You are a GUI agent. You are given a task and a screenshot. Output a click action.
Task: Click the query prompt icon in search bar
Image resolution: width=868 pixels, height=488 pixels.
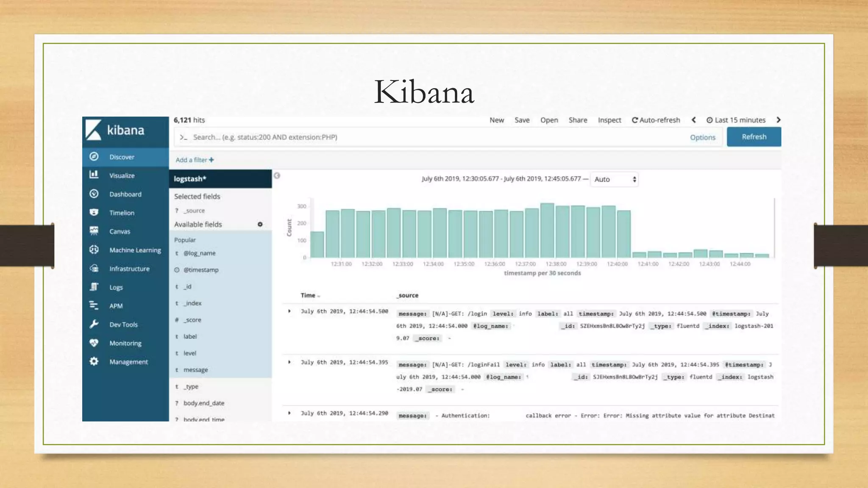184,137
